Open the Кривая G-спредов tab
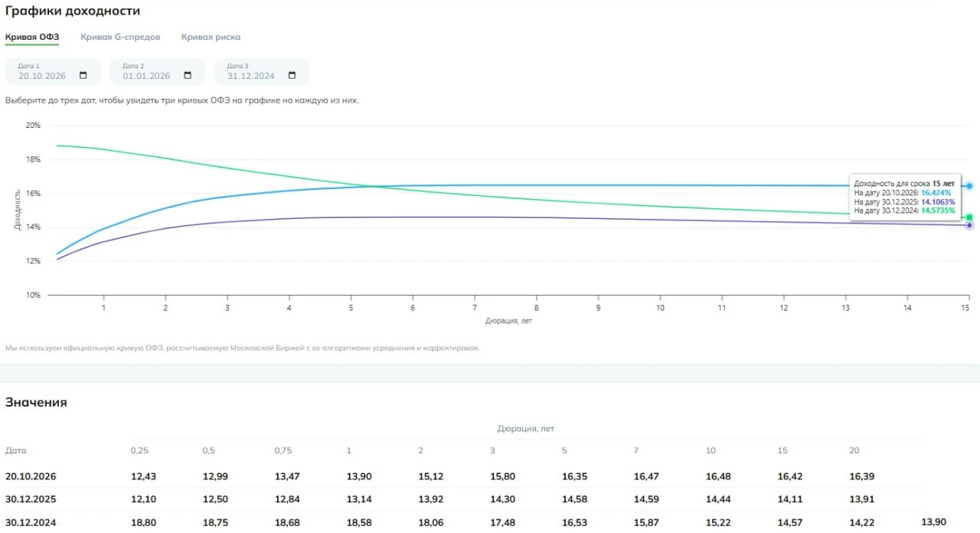 coord(120,37)
